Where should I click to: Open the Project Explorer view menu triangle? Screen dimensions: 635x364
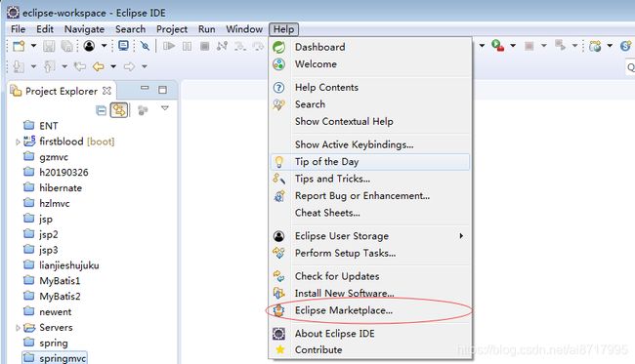[x=165, y=108]
